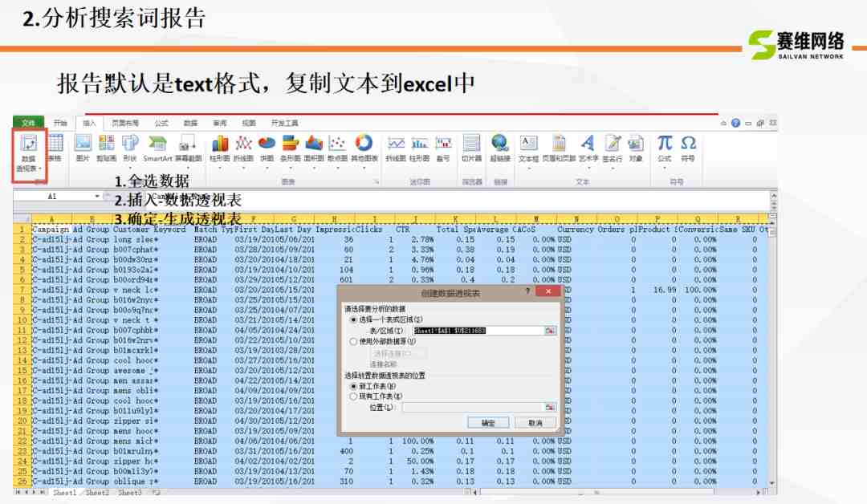Switch to the 视图 View tab
This screenshot has width=867, height=504.
pyautogui.click(x=250, y=123)
